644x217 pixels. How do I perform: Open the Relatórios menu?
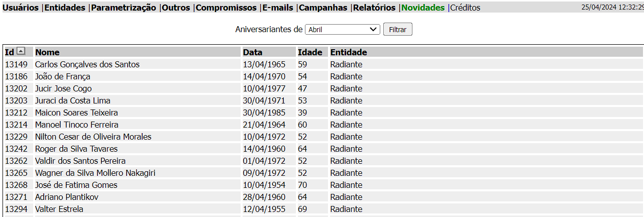(x=374, y=8)
